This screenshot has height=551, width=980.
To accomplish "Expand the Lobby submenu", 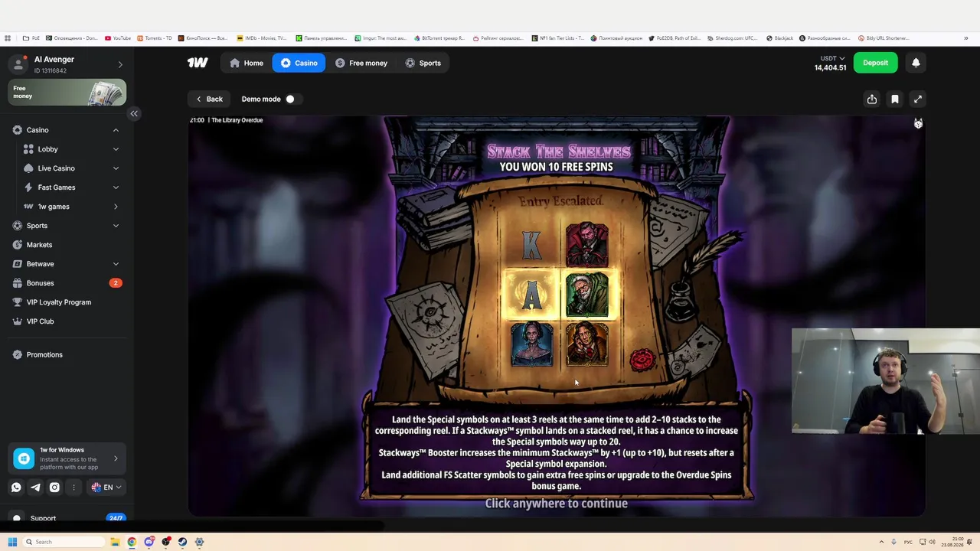I will point(116,149).
